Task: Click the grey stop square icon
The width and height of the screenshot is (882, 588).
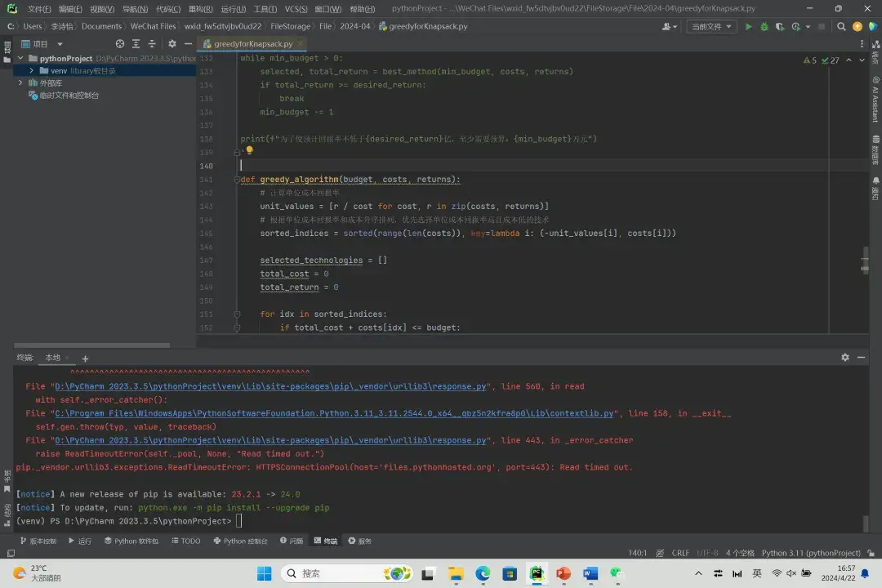Action: tap(822, 26)
